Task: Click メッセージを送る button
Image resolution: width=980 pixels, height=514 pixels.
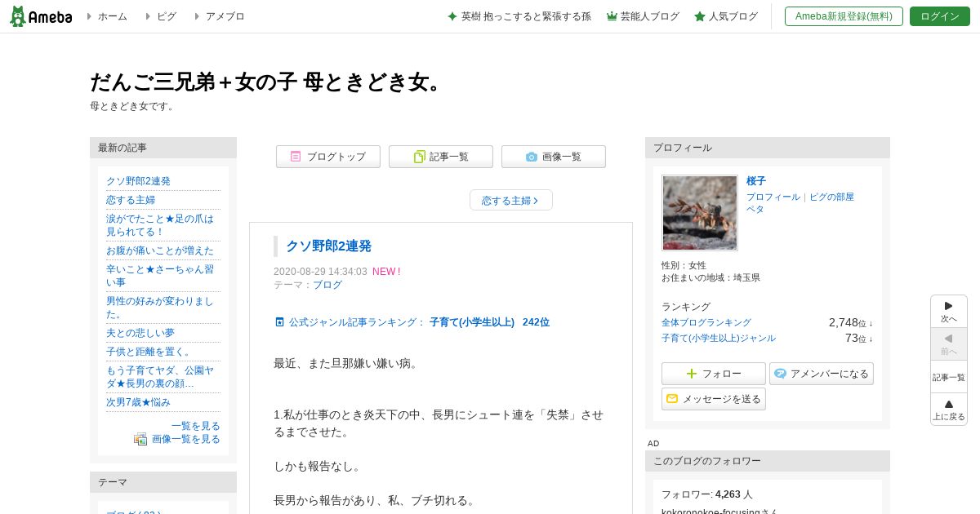Action: pos(714,399)
